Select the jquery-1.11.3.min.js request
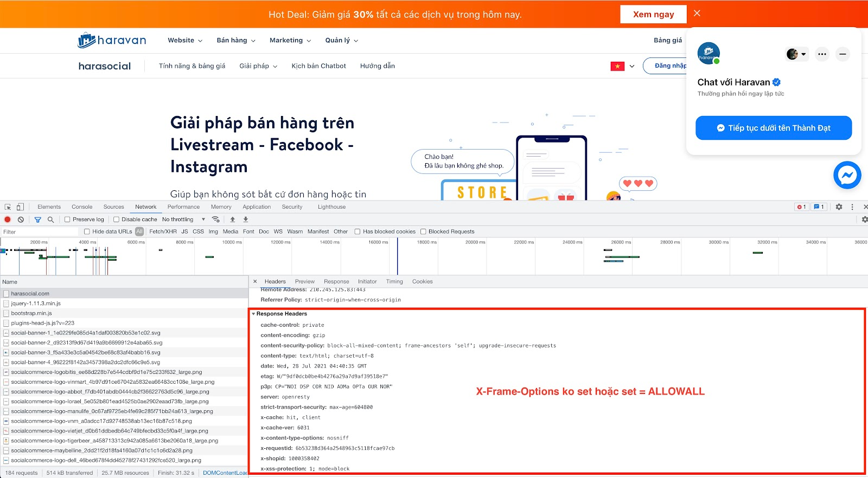 tap(124, 303)
